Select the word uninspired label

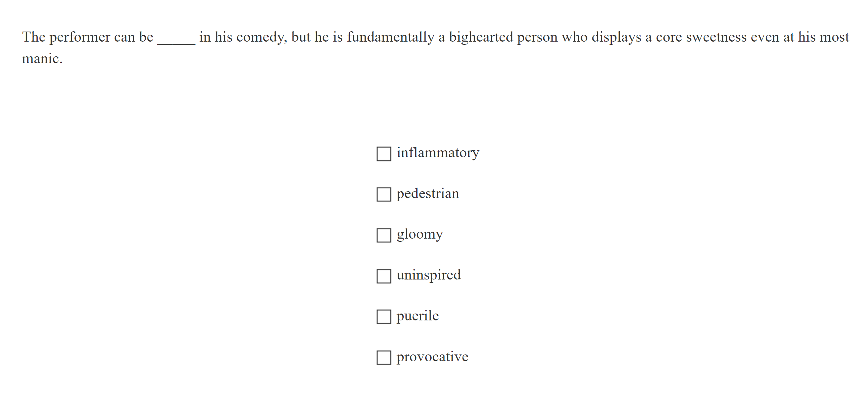pyautogui.click(x=429, y=275)
